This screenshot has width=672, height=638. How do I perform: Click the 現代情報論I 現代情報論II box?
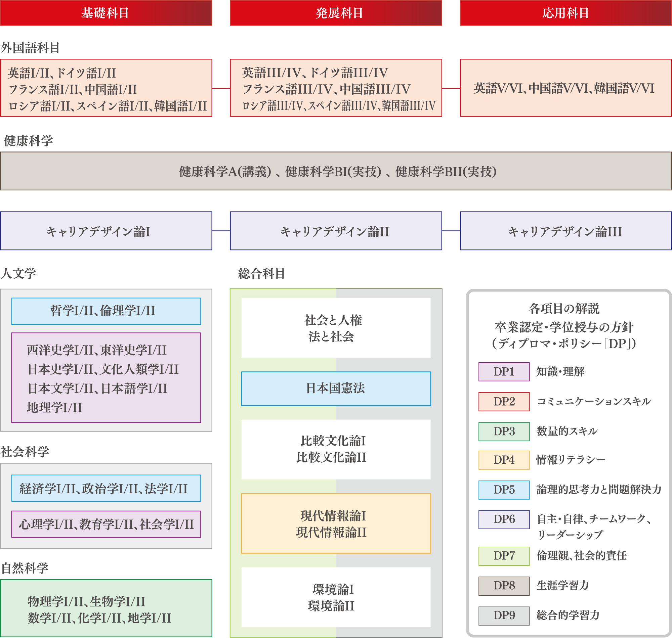(336, 523)
